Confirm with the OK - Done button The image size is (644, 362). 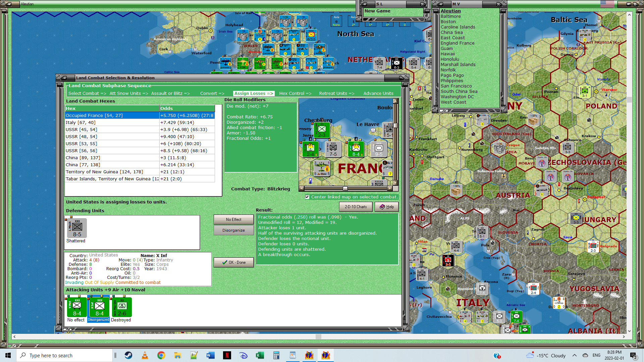point(234,262)
